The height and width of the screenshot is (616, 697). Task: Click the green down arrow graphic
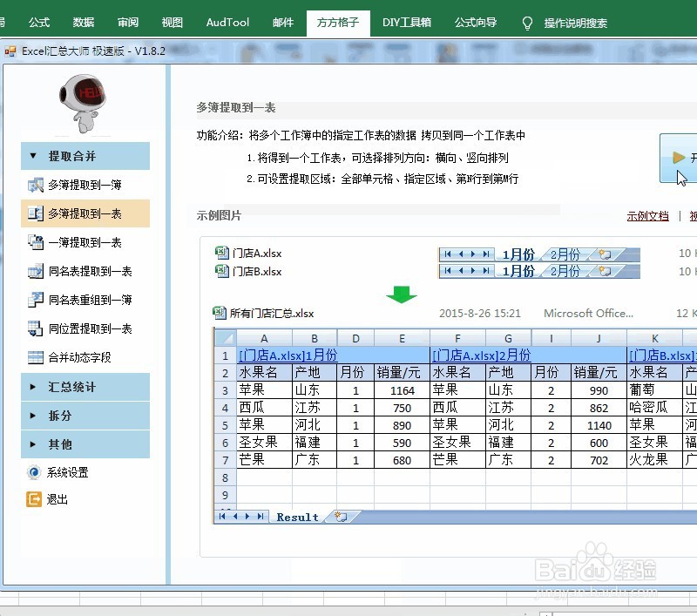[402, 294]
